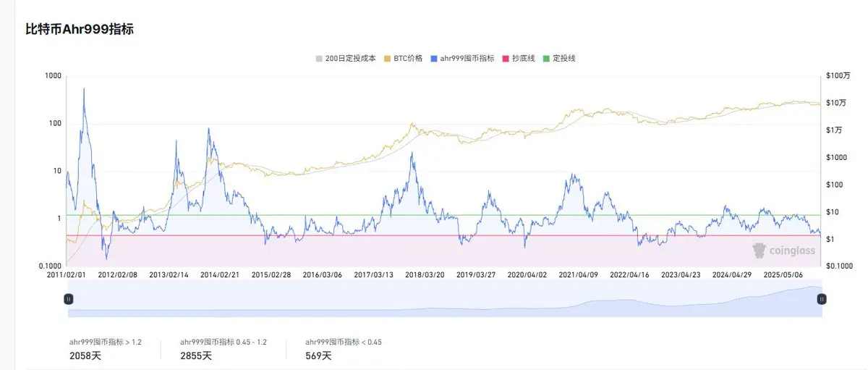Click the ahr999囤币指标 > 1.2 label
Viewport: 868px width, 370px height.
[x=106, y=342]
